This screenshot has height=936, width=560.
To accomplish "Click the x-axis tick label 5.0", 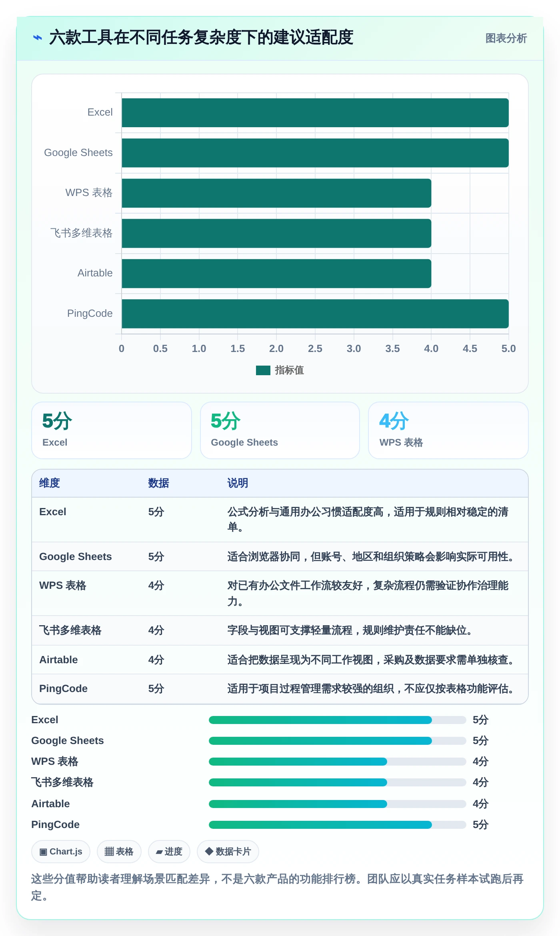I will click(x=509, y=349).
